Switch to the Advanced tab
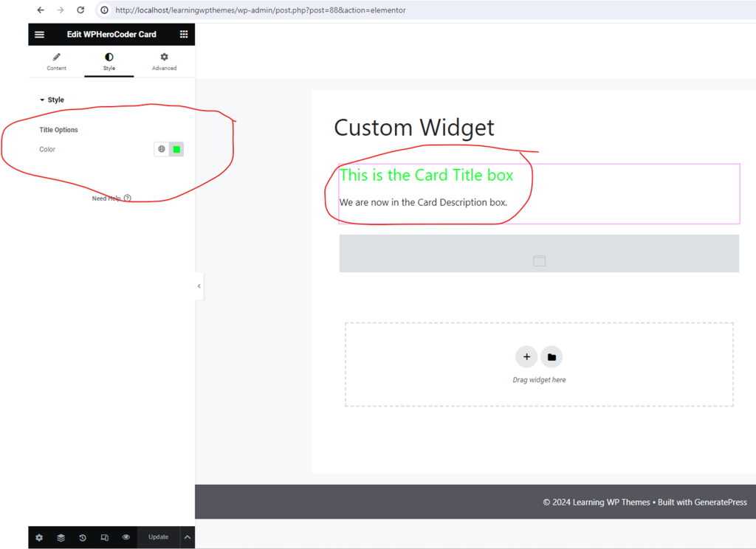 point(164,62)
